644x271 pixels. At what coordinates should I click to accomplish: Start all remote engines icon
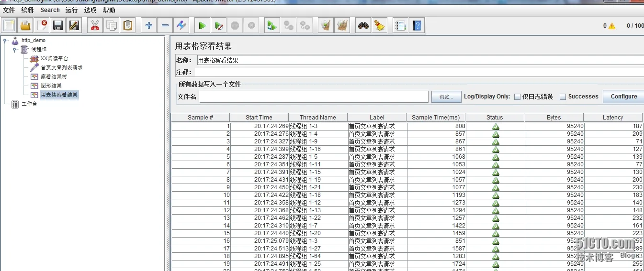(x=272, y=25)
